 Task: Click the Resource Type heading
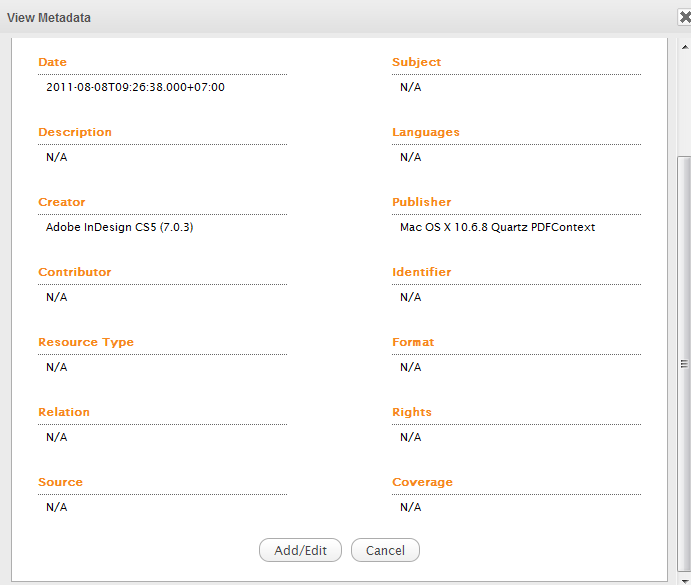click(x=86, y=342)
